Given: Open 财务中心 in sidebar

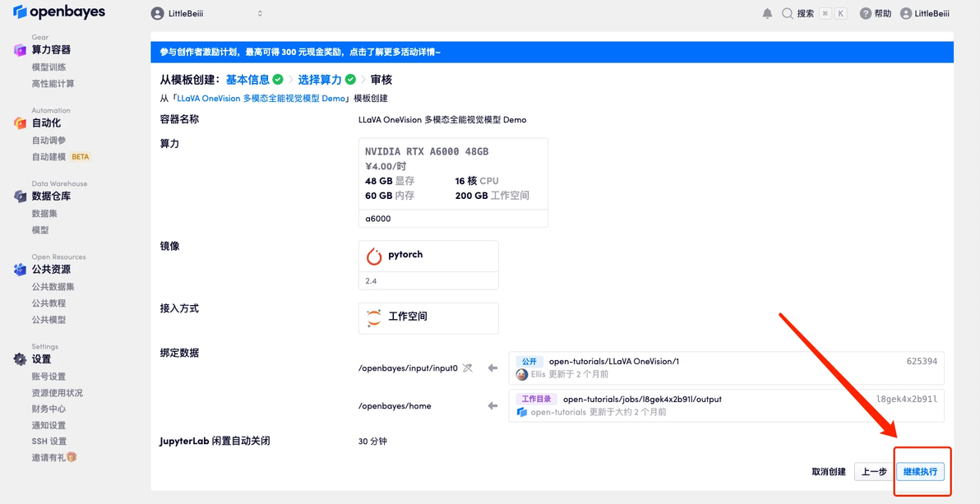Looking at the screenshot, I should 49,409.
